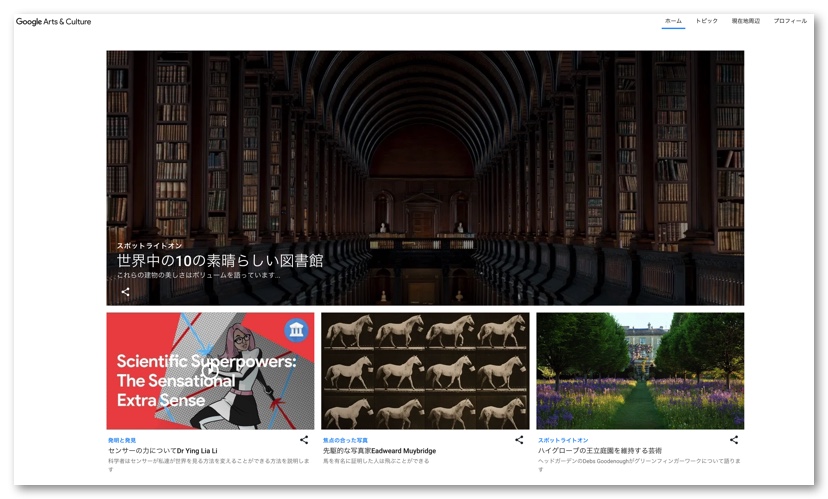Open センサーの力について Dr Ying Lia Li title
828x499 pixels.
162,451
